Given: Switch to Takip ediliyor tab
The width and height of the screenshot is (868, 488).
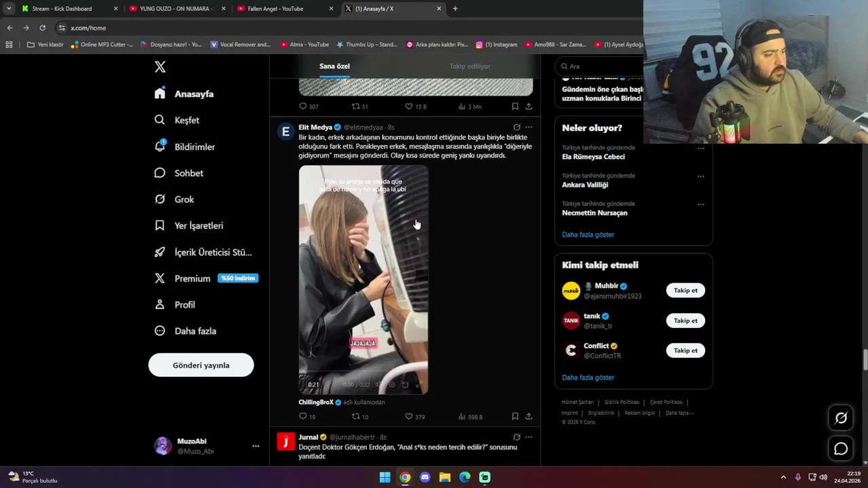Looking at the screenshot, I should pos(470,66).
